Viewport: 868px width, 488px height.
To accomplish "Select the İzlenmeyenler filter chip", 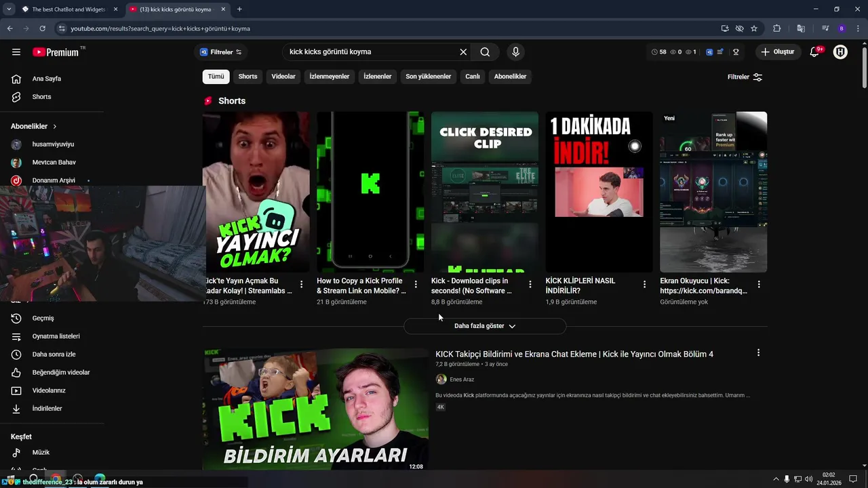I will click(330, 77).
